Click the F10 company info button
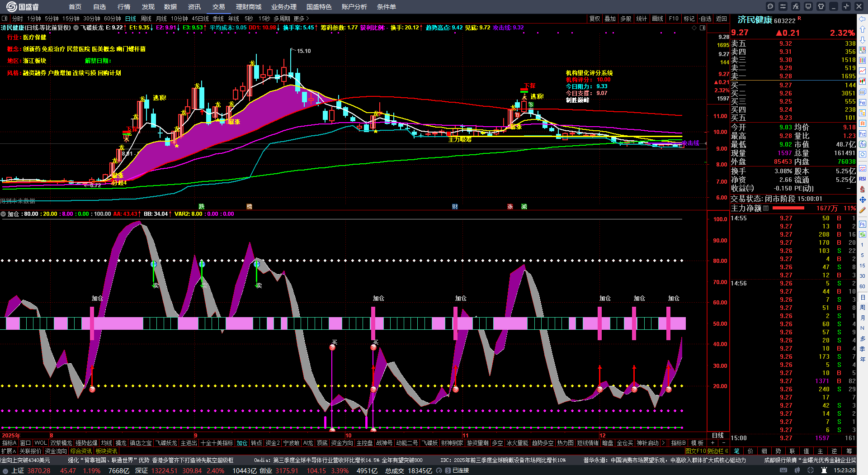 coord(674,19)
